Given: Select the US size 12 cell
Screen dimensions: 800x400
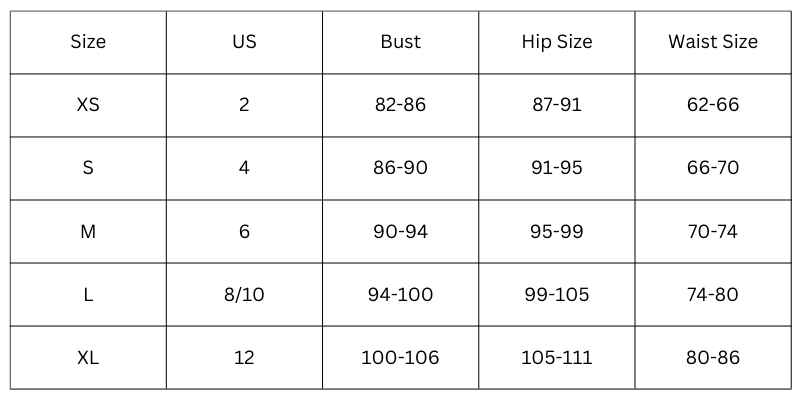Looking at the screenshot, I should point(244,357).
